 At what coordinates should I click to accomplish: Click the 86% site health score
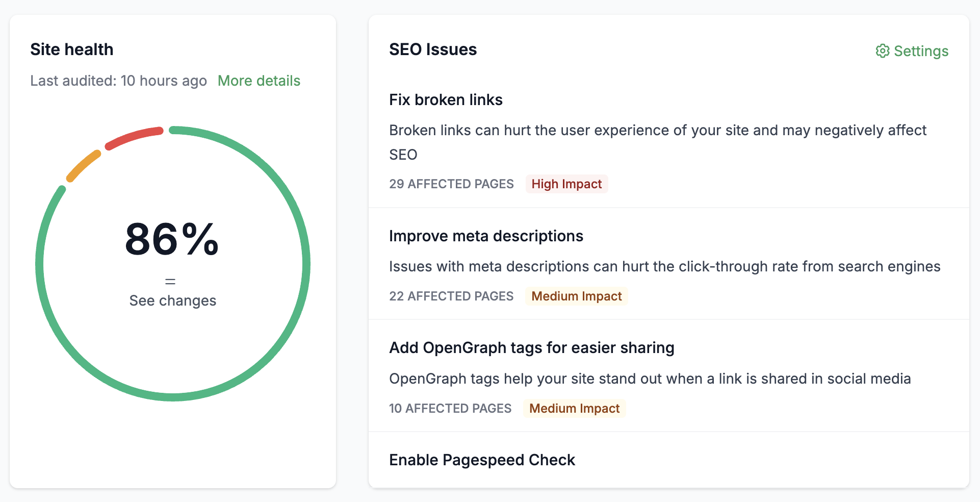[172, 239]
